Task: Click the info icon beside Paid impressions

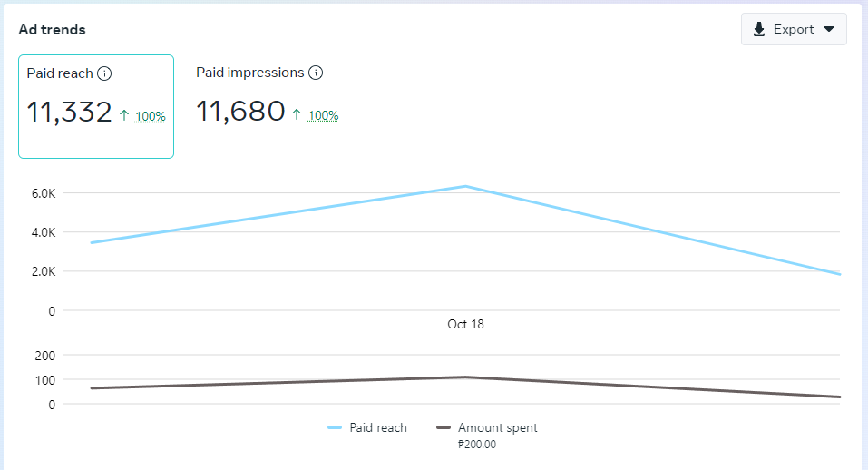Action: point(316,73)
